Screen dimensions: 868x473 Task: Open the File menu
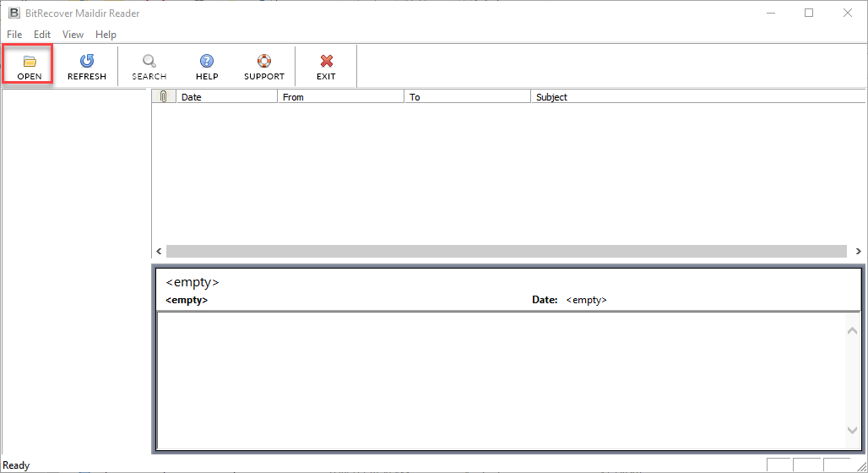14,35
